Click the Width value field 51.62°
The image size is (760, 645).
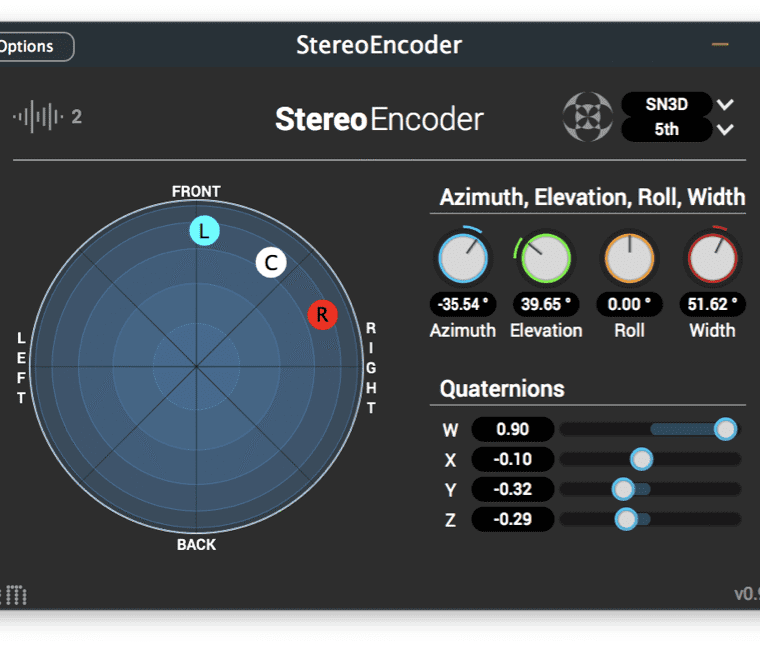pyautogui.click(x=712, y=304)
